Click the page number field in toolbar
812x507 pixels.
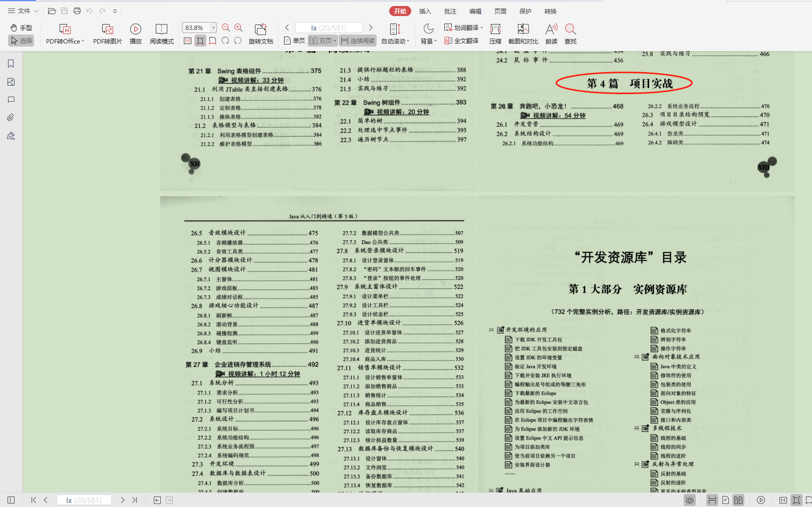pyautogui.click(x=329, y=28)
